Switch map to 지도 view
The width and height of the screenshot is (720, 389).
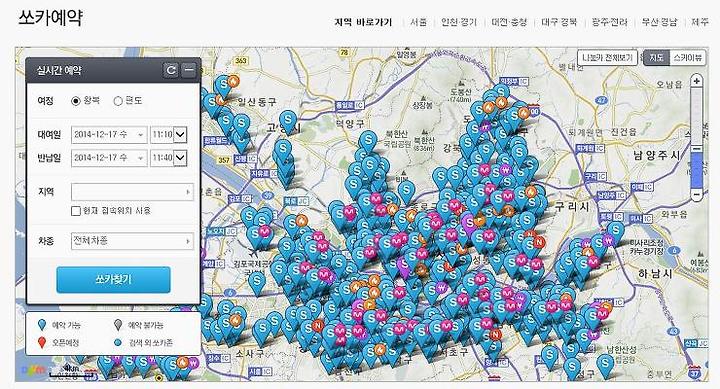656,58
